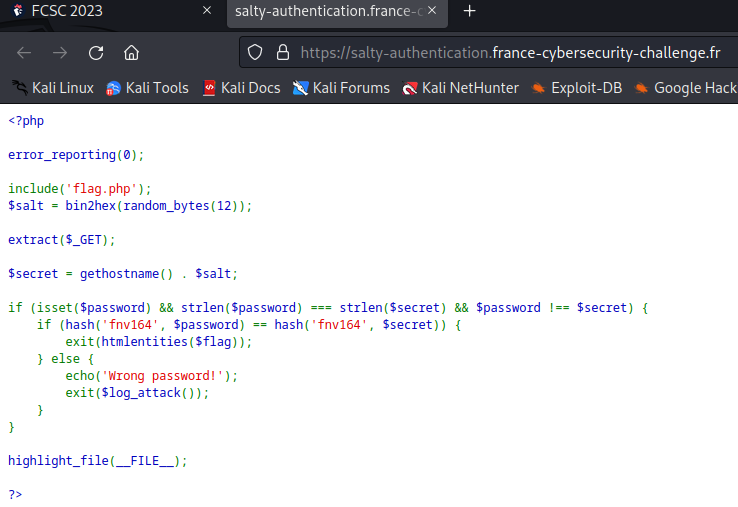The height and width of the screenshot is (507, 738).
Task: Open the Kali Tools bookmark
Action: point(147,88)
